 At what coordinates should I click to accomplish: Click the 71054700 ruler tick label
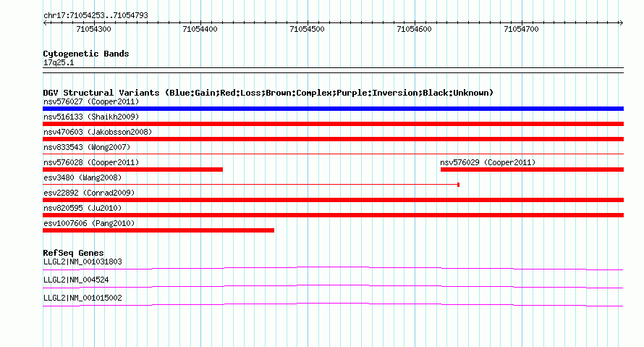click(x=521, y=29)
